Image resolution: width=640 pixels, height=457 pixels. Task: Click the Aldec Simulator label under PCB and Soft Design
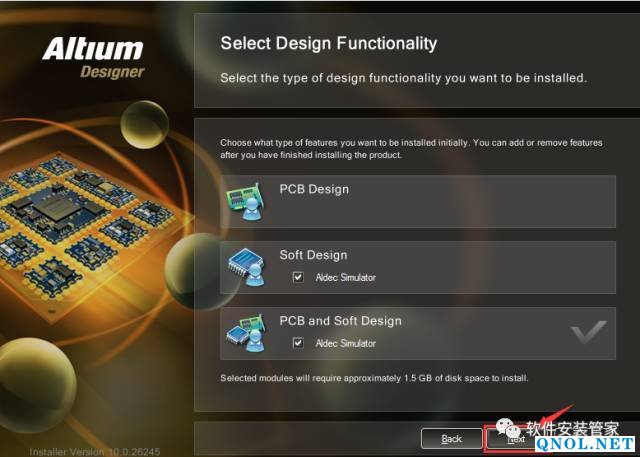345,343
